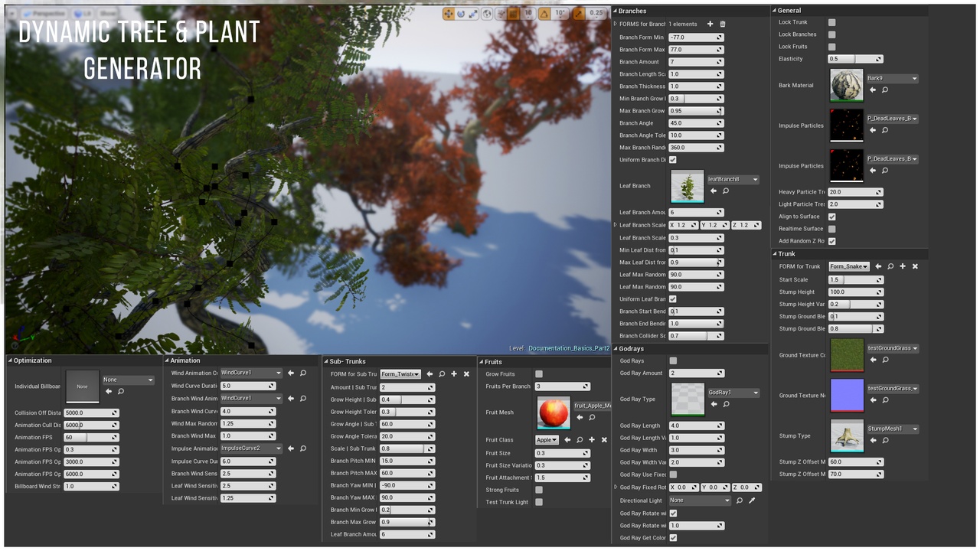The width and height of the screenshot is (980, 551).
Task: Expand the Leaf Branch Scale property
Action: click(616, 225)
